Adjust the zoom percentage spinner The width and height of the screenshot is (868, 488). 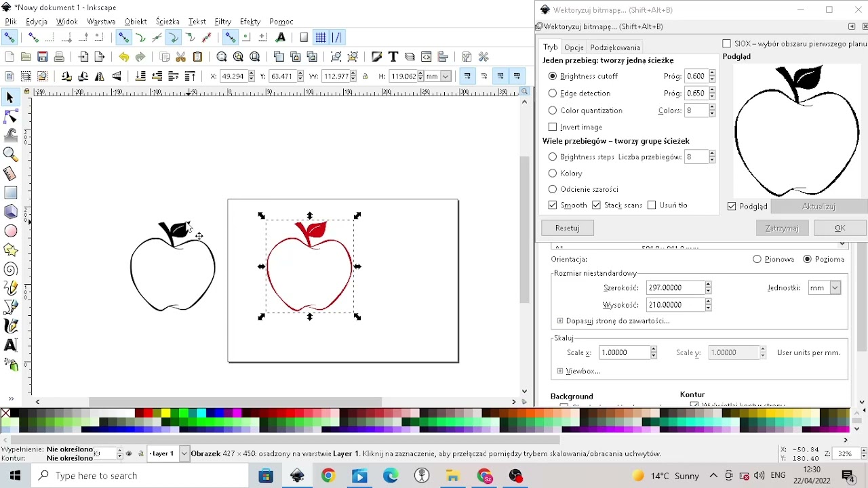click(863, 453)
